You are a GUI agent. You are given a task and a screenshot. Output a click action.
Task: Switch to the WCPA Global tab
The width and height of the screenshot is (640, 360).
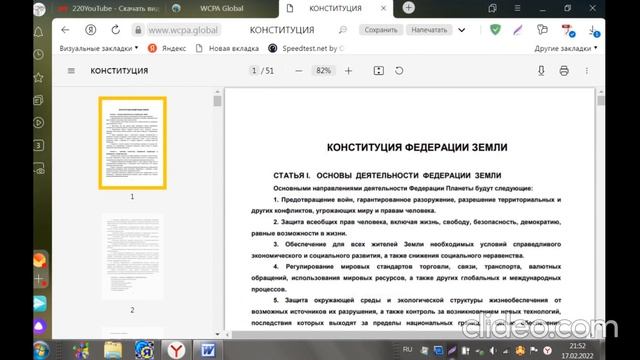[222, 9]
